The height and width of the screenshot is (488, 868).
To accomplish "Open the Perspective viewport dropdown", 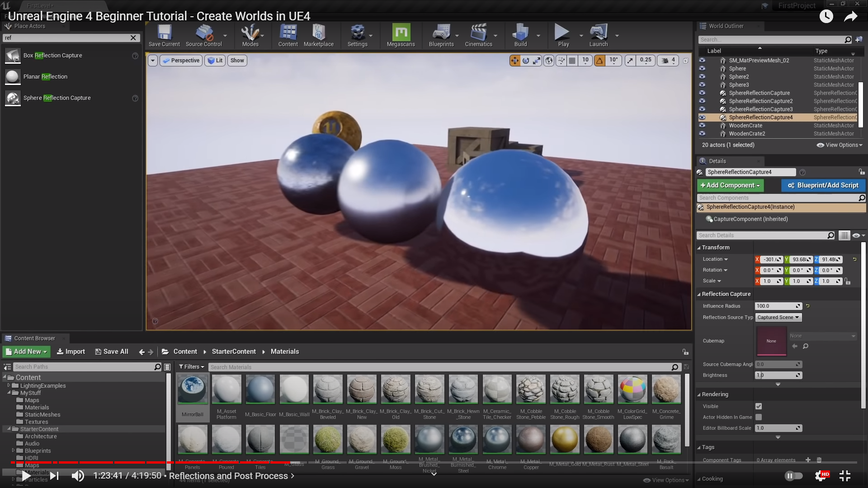I will tap(180, 60).
